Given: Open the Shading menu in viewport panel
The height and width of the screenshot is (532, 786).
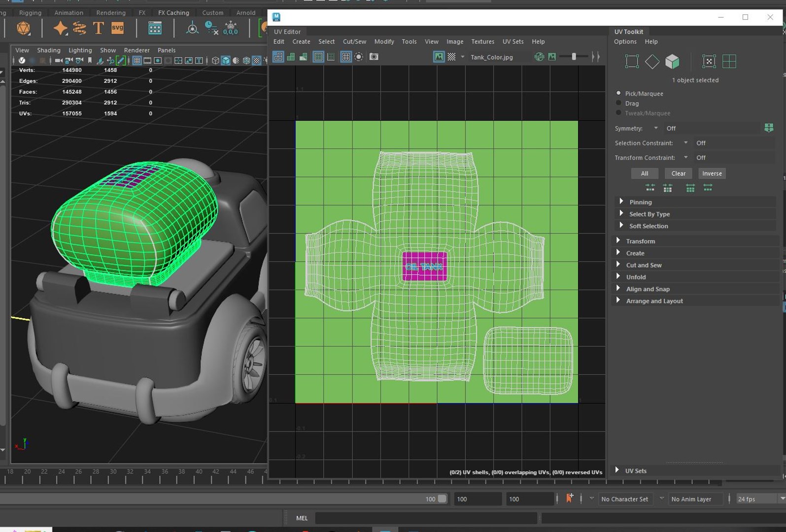Looking at the screenshot, I should (x=48, y=50).
